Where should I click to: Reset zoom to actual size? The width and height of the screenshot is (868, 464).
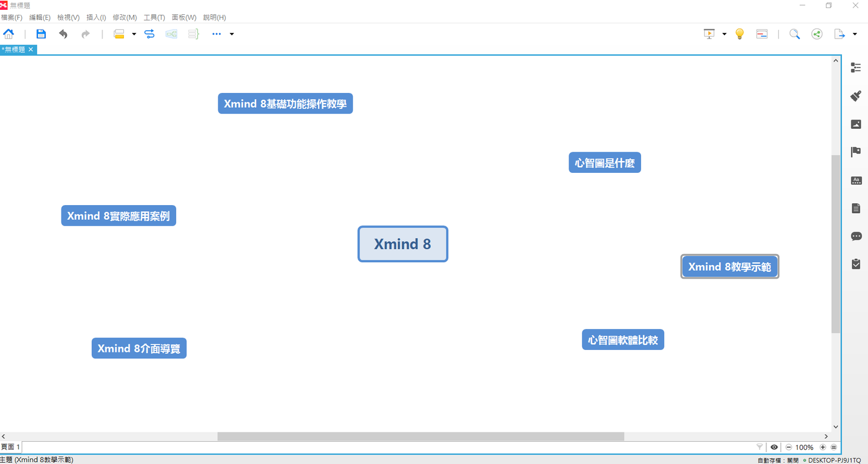coord(834,447)
